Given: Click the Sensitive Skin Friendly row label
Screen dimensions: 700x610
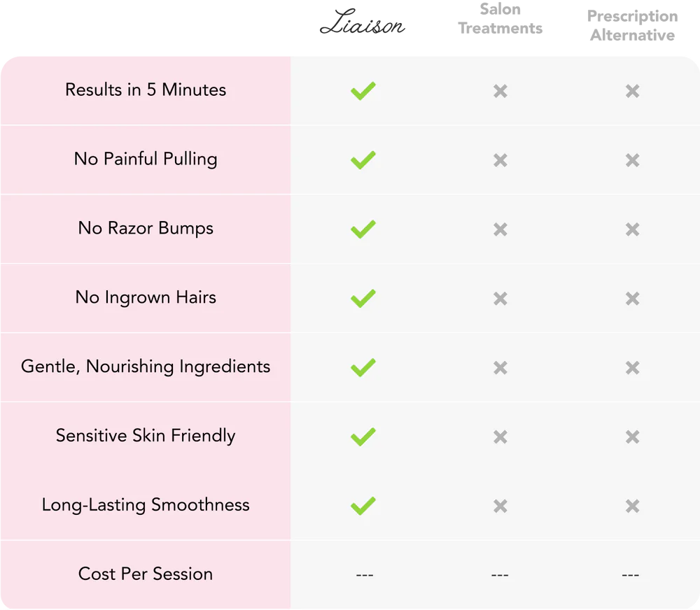Looking at the screenshot, I should [146, 436].
